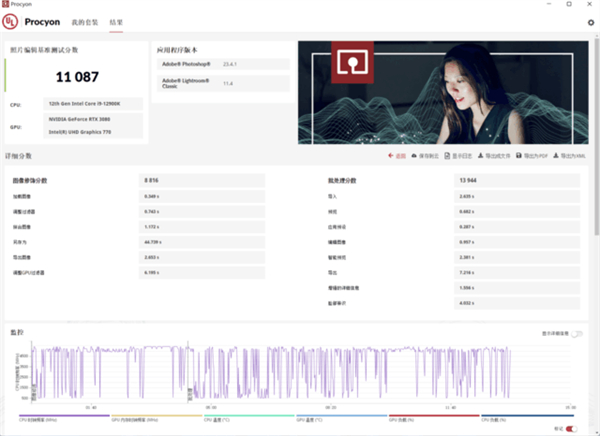Click the image retouching score (图像修饰分数) header
Image resolution: width=600 pixels, height=436 pixels.
[30, 180]
